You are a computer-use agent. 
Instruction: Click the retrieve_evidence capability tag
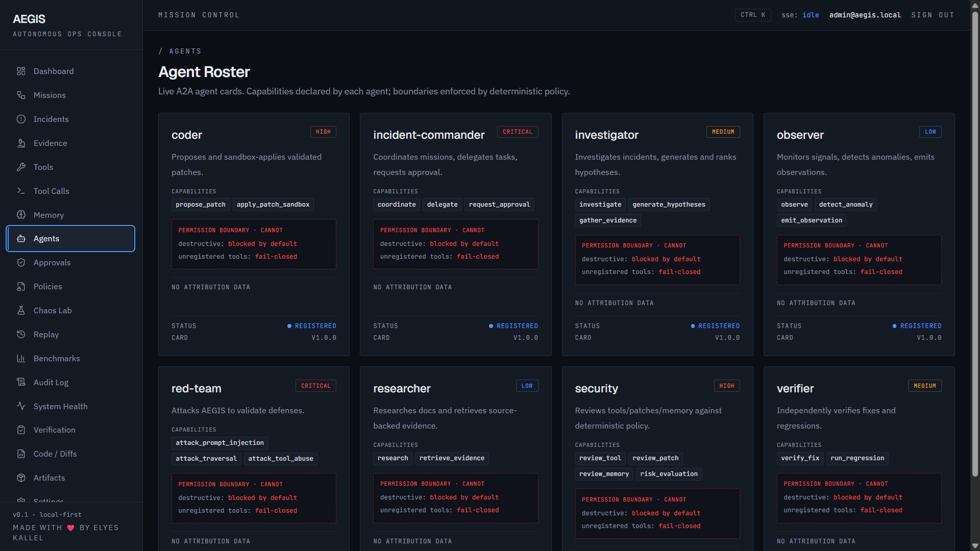(x=452, y=458)
